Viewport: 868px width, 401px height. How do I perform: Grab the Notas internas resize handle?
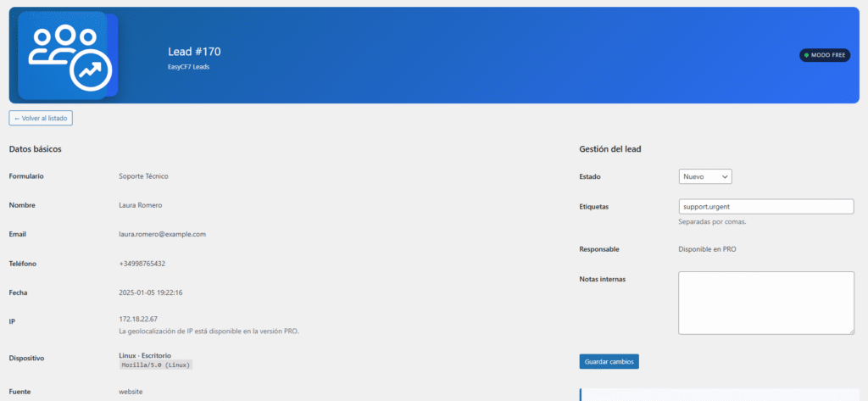tap(850, 331)
